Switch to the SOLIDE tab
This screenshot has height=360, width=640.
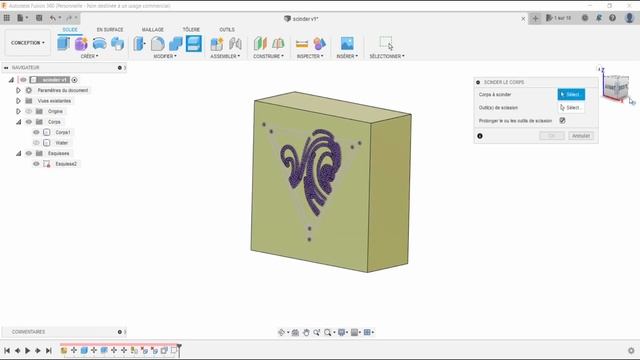pyautogui.click(x=70, y=30)
